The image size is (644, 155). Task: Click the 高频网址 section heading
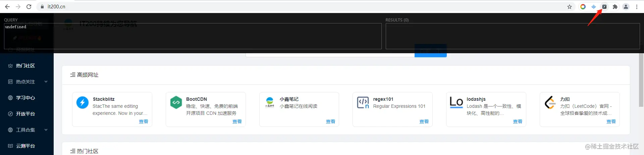point(88,75)
